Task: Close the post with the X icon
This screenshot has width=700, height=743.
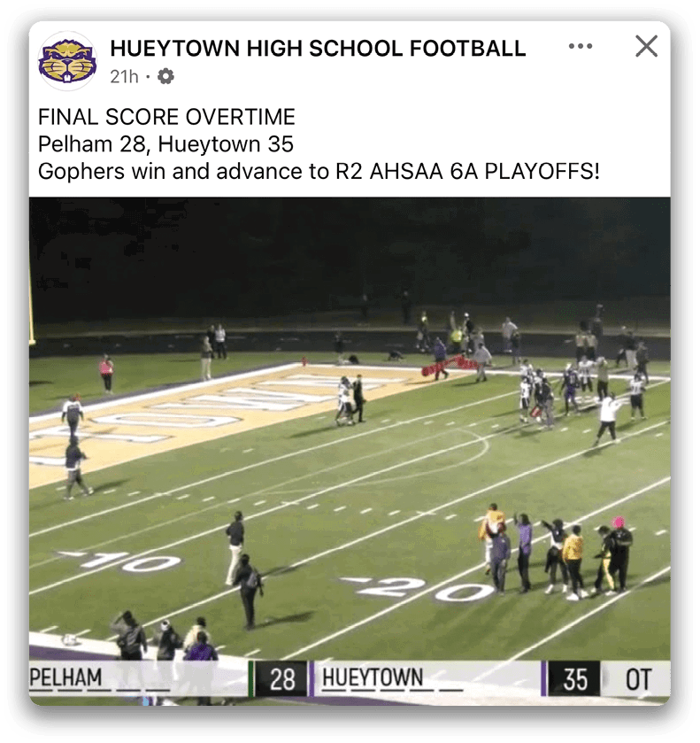Action: pos(647,46)
